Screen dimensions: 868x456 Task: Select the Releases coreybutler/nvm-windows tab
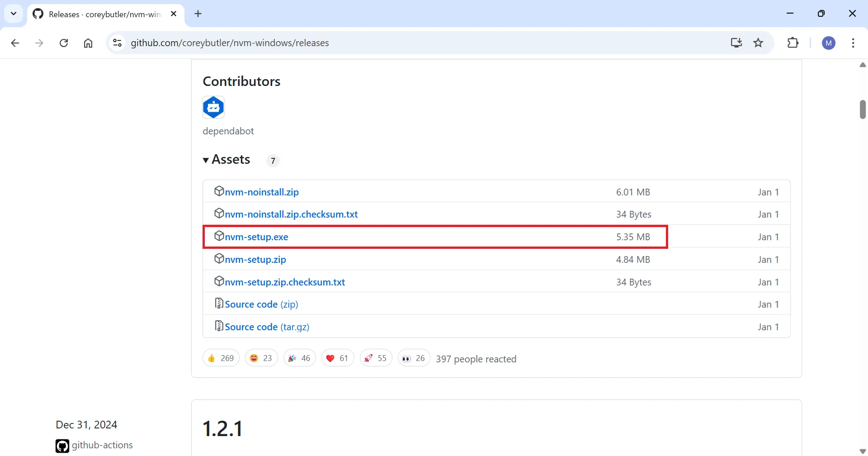pyautogui.click(x=106, y=14)
